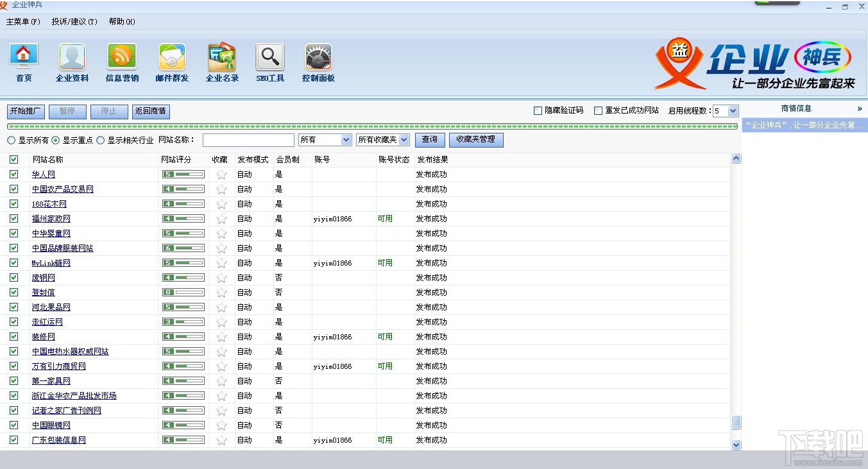Open the 企业资料 toolbar icon
The height and width of the screenshot is (469, 868).
[72, 63]
